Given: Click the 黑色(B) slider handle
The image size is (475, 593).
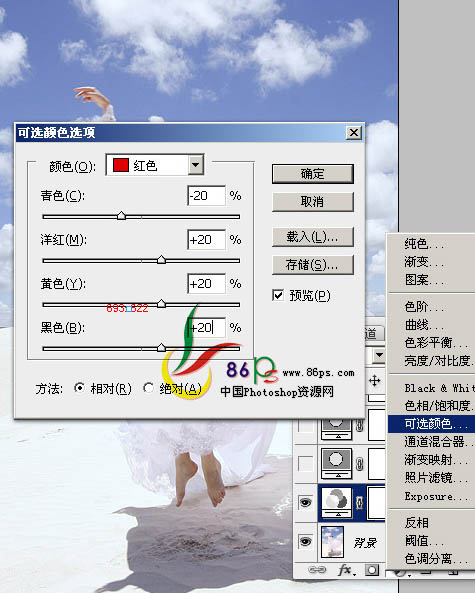Looking at the screenshot, I should point(161,348).
